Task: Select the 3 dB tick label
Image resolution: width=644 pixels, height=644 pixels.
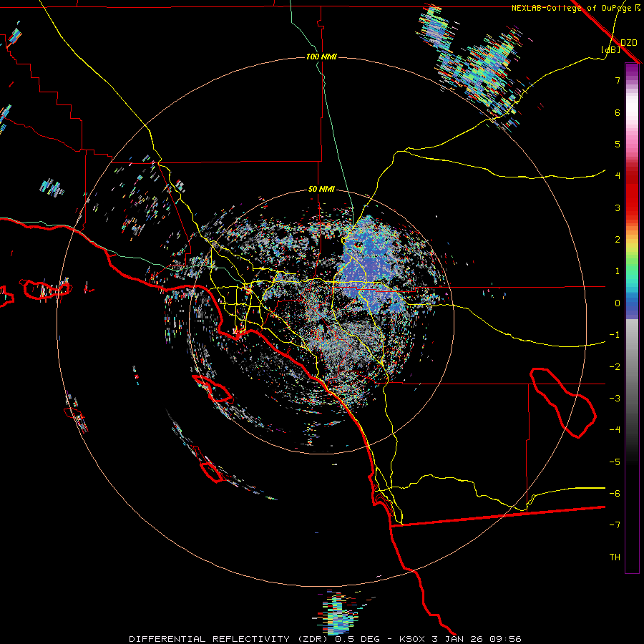Action: 618,208
